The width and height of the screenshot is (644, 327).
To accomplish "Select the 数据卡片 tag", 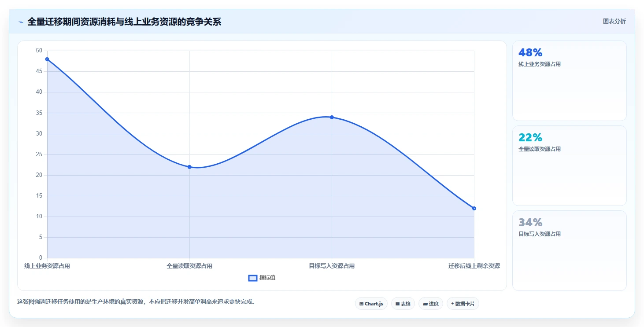I will [463, 304].
